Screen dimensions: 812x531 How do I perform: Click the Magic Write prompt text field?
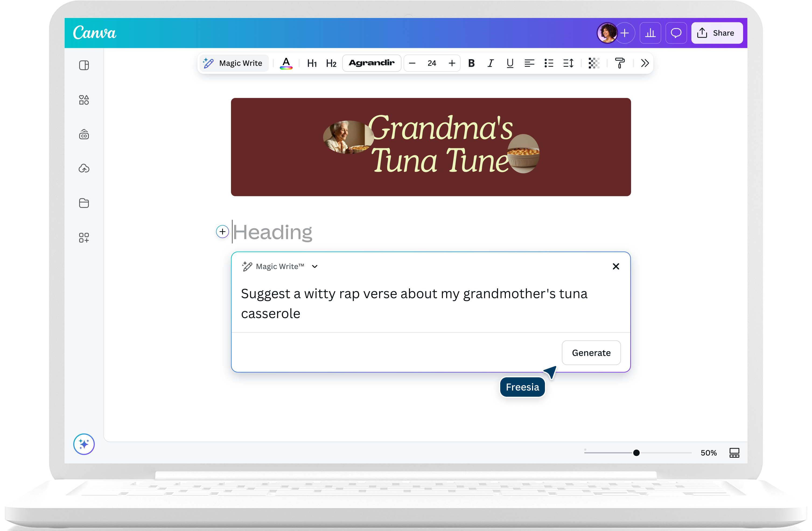point(414,303)
